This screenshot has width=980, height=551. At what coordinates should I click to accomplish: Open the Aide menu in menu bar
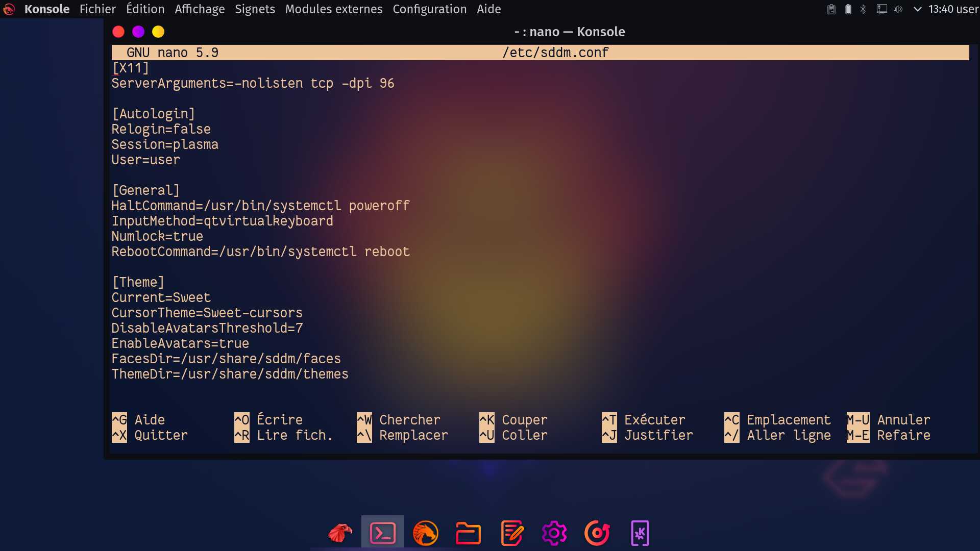(x=488, y=9)
